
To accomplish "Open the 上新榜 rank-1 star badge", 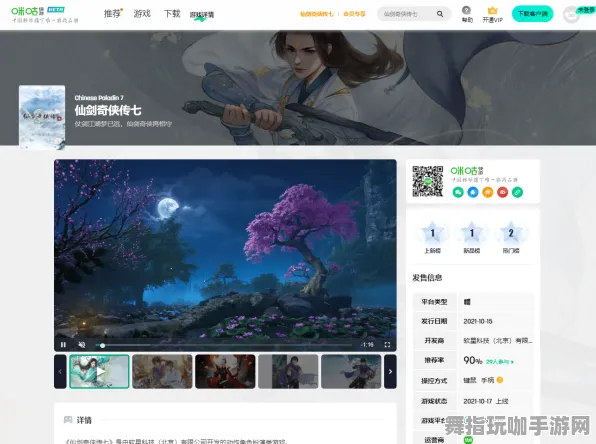I will click(433, 233).
